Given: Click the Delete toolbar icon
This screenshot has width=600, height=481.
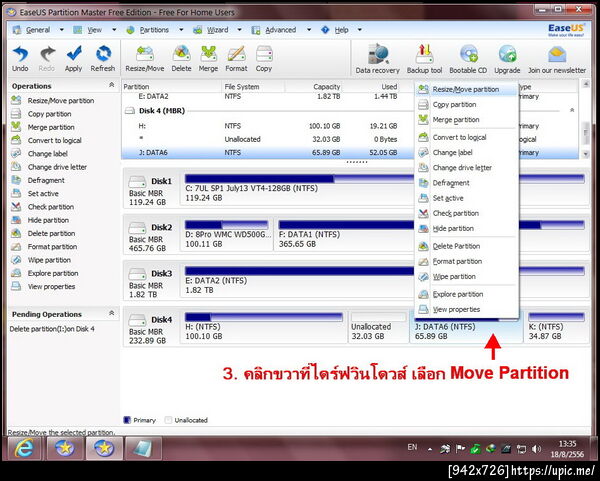Looking at the screenshot, I should [181, 59].
